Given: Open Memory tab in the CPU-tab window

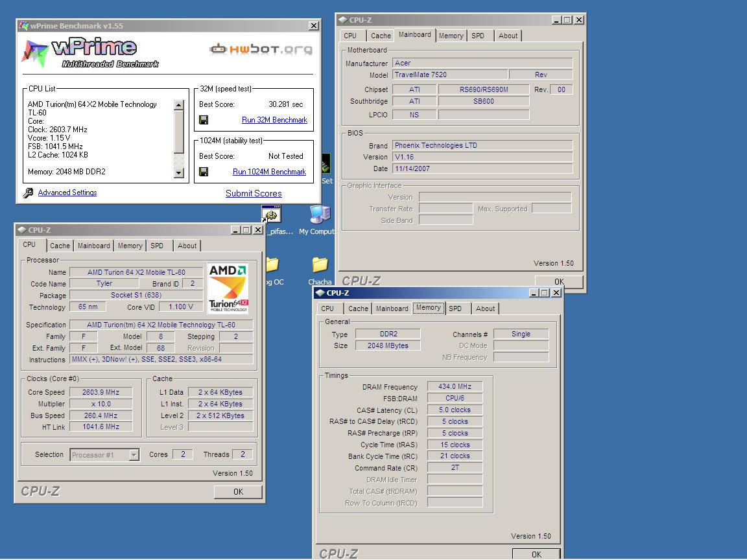Looking at the screenshot, I should click(130, 246).
